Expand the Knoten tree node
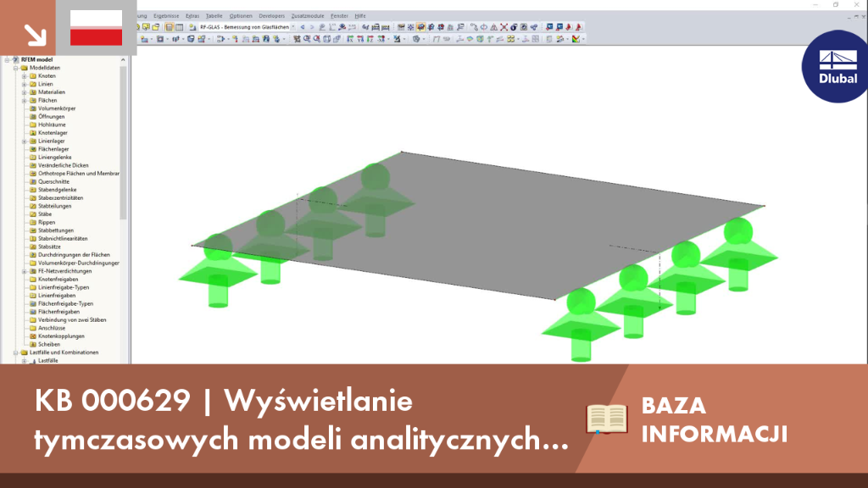This screenshot has width=868, height=488. 25,75
